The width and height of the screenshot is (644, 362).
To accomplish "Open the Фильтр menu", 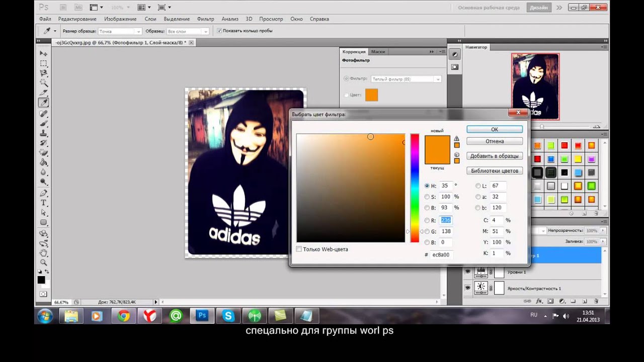I will click(205, 19).
